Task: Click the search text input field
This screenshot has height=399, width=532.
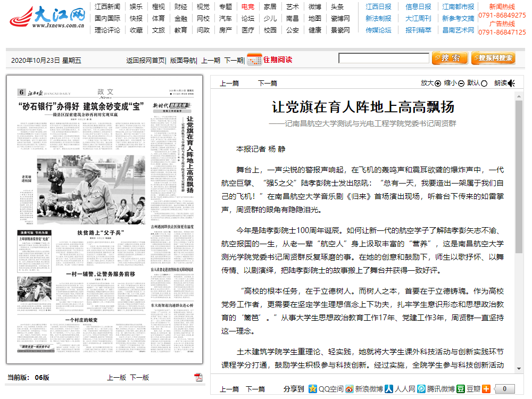Action: [x=384, y=59]
